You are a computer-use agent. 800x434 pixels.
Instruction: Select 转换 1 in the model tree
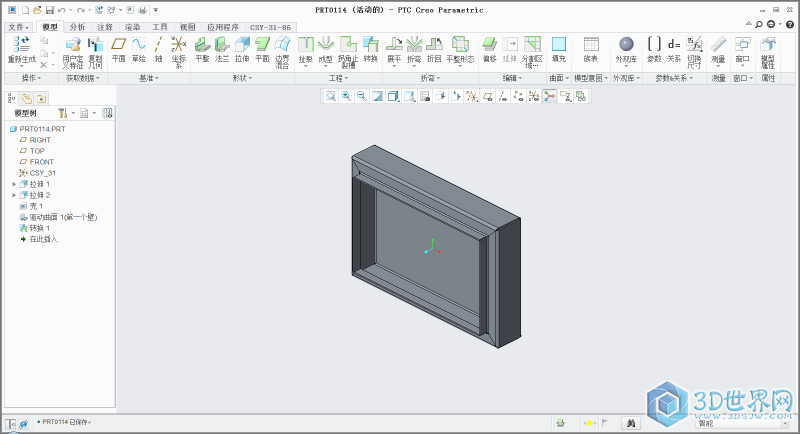coord(34,228)
